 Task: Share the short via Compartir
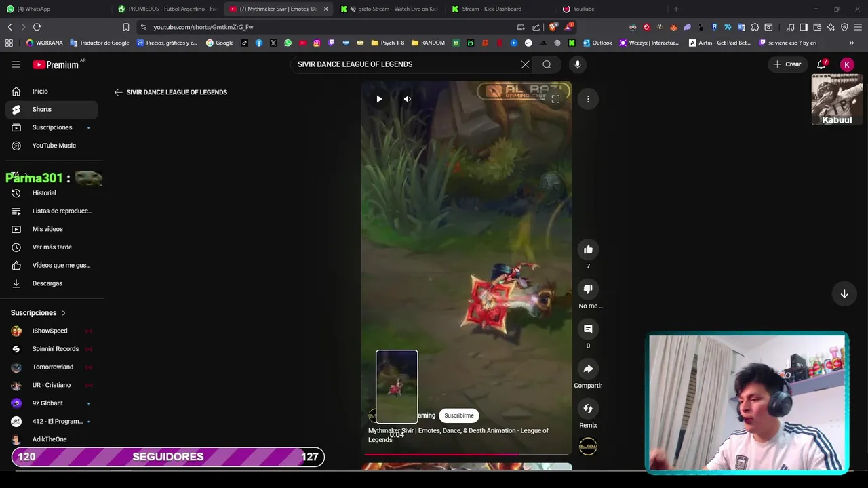[x=588, y=369]
